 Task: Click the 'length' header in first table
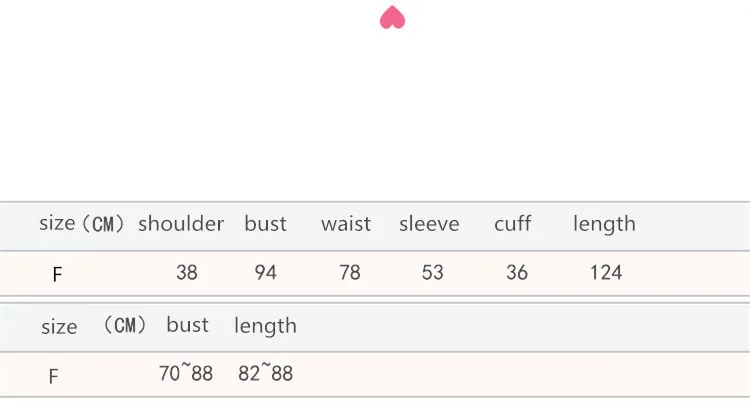pyautogui.click(x=604, y=224)
